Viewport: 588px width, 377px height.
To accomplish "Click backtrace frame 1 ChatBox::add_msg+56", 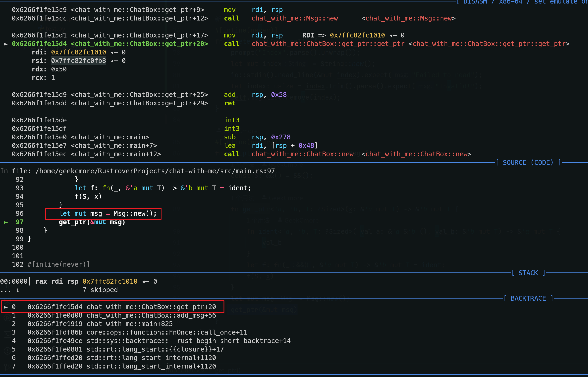I will point(151,316).
